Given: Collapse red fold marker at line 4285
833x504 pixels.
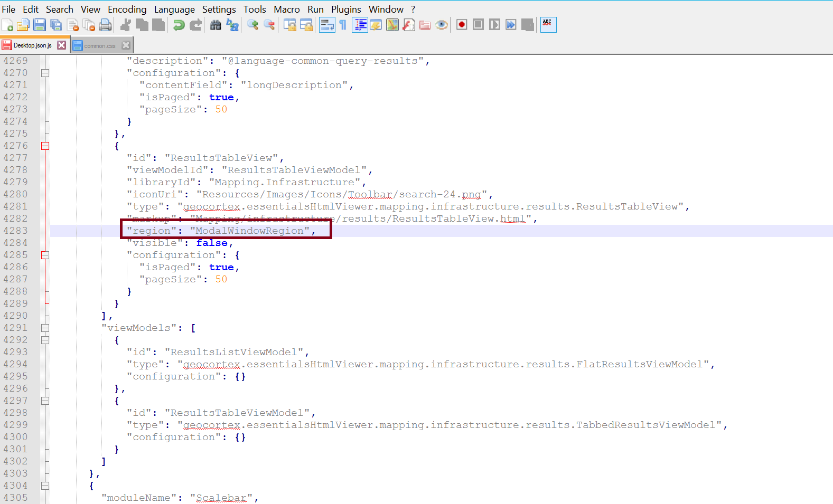Looking at the screenshot, I should [45, 255].
